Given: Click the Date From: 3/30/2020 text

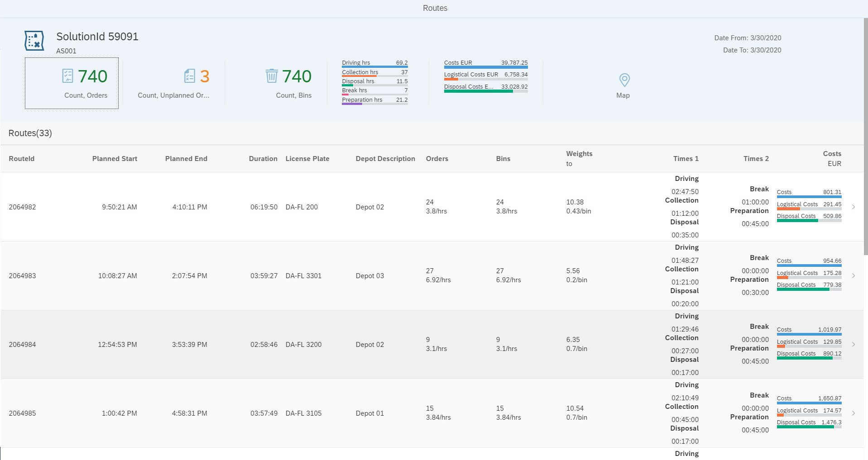Looking at the screenshot, I should (x=748, y=38).
